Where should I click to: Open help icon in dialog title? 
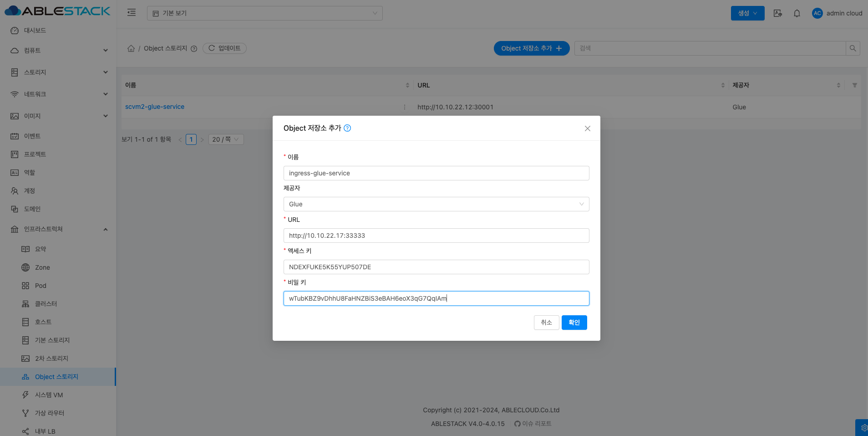coord(347,128)
